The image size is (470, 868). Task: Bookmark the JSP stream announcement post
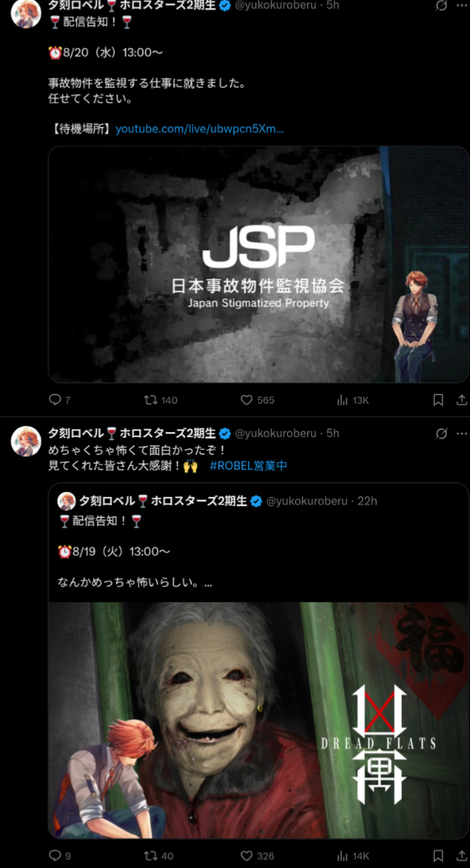[439, 400]
